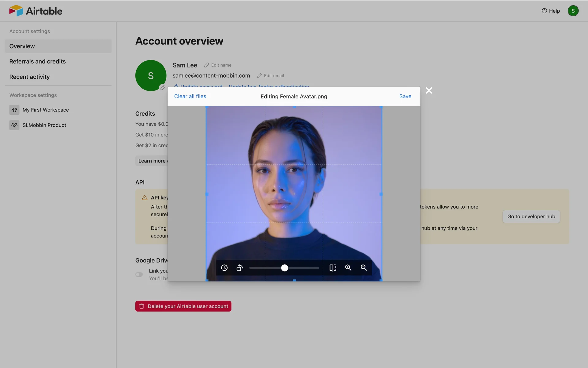
Task: Click Clear all files link
Action: point(190,96)
